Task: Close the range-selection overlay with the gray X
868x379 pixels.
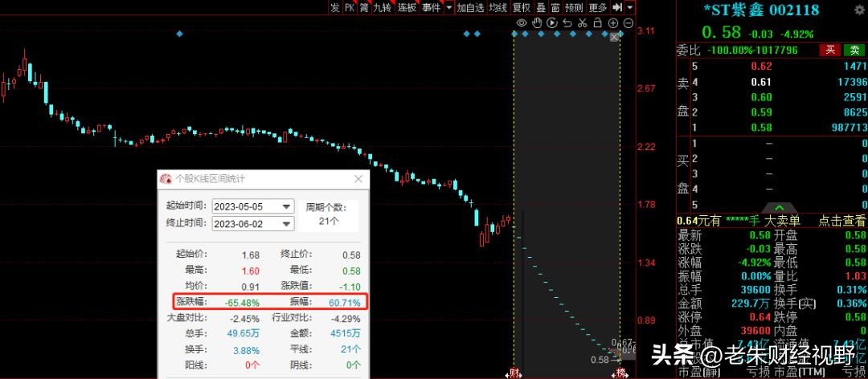Action: (x=614, y=37)
